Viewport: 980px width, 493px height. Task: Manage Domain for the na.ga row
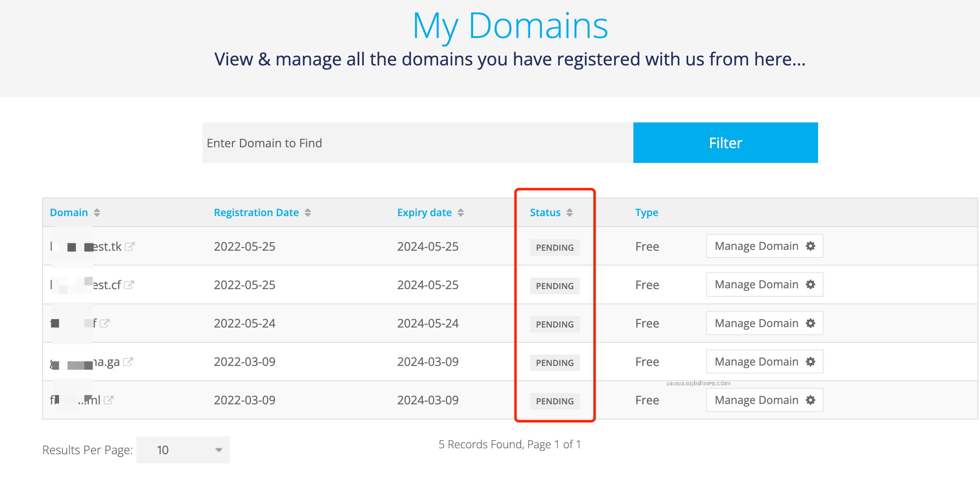click(765, 362)
